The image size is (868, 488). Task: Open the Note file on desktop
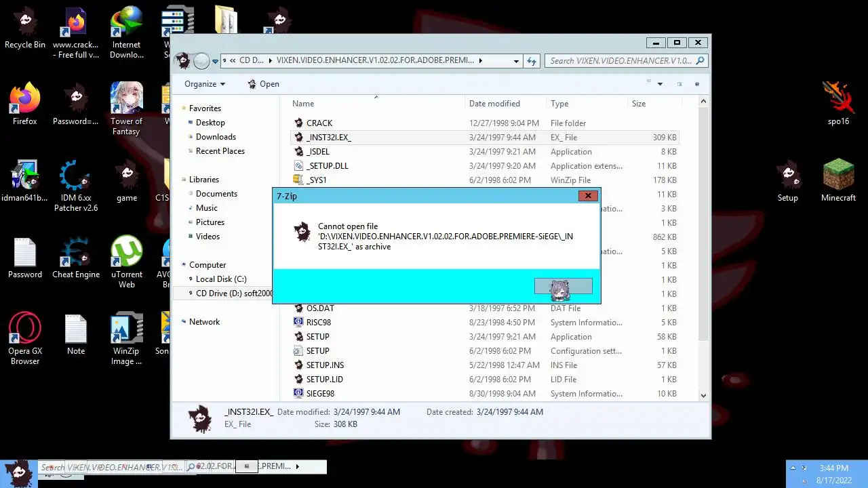(x=76, y=334)
